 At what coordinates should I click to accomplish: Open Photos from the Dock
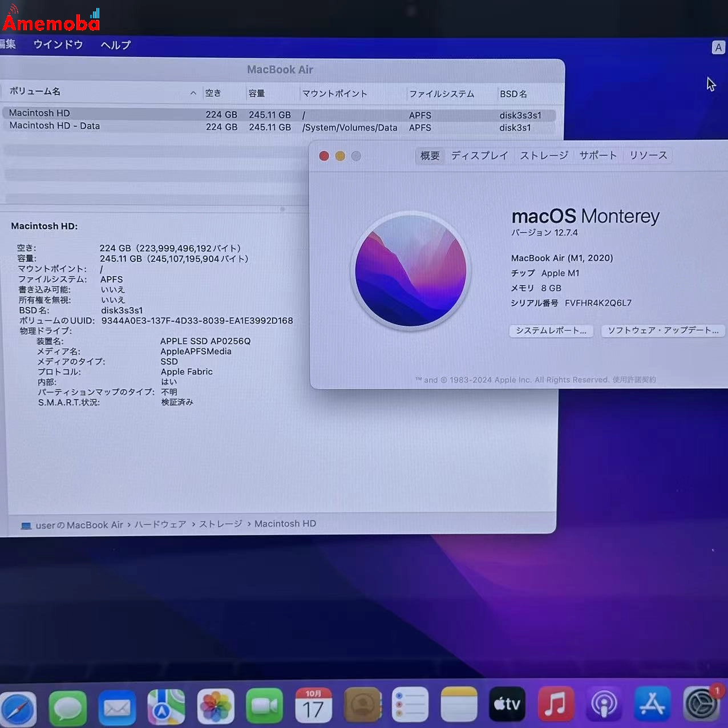(x=215, y=706)
